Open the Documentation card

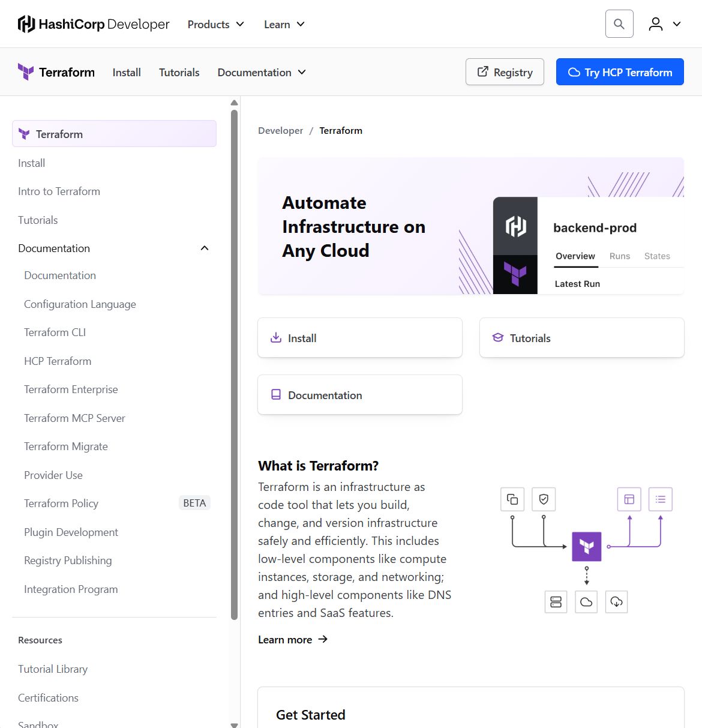360,394
